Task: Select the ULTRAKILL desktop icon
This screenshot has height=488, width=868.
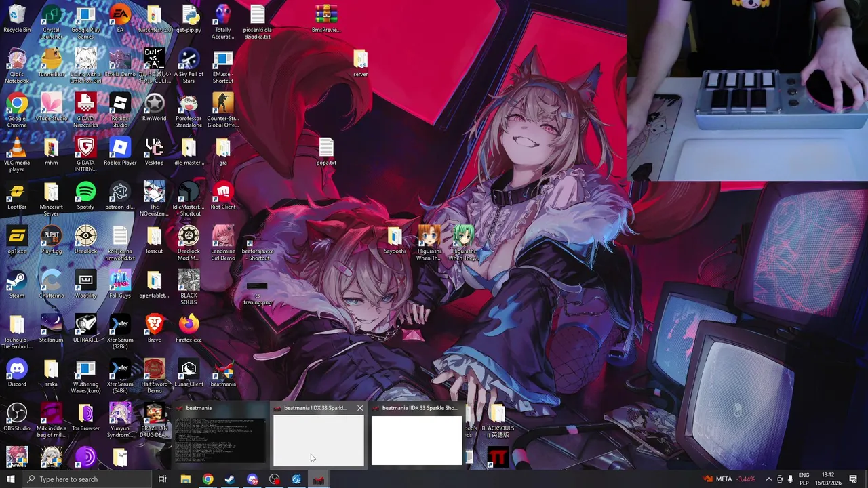Action: [85, 329]
